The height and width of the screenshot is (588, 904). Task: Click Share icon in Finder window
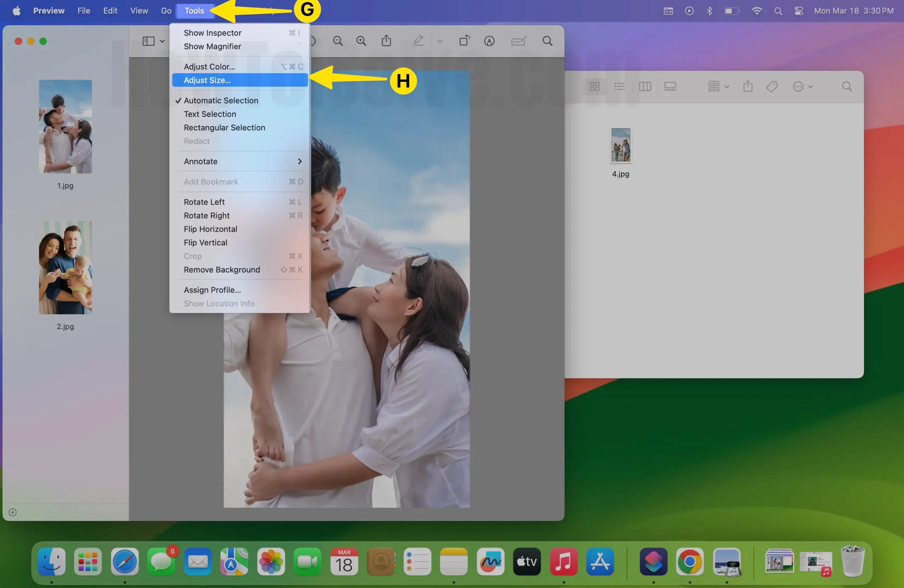coord(748,86)
